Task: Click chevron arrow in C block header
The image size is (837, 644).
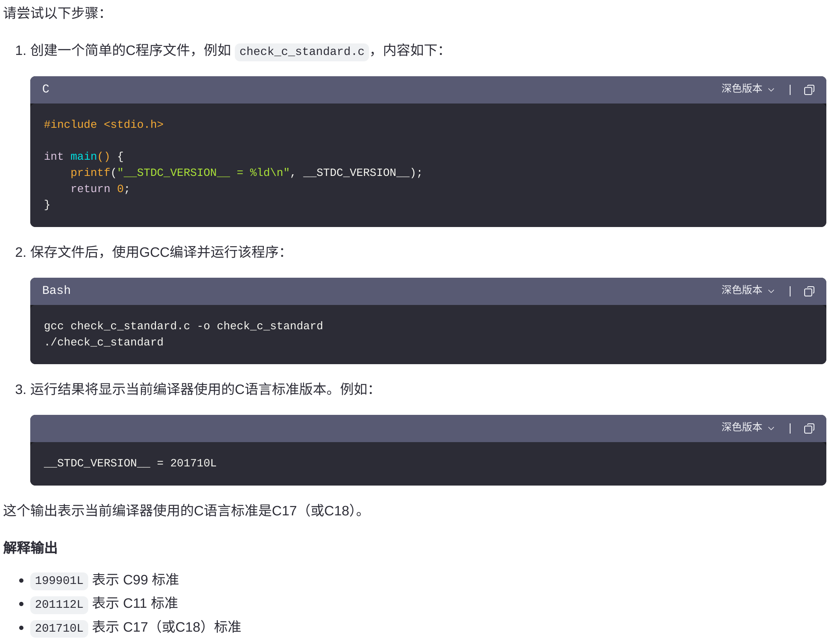Action: pyautogui.click(x=771, y=90)
